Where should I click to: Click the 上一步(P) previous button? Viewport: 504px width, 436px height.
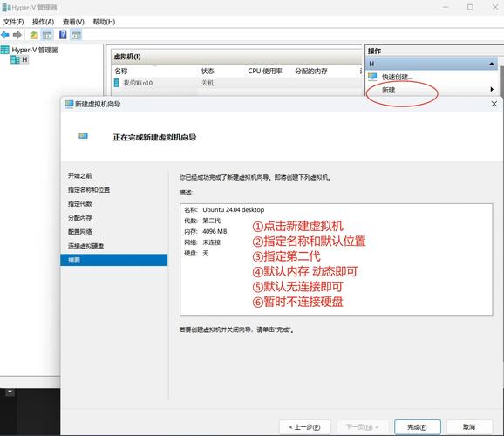(x=304, y=427)
